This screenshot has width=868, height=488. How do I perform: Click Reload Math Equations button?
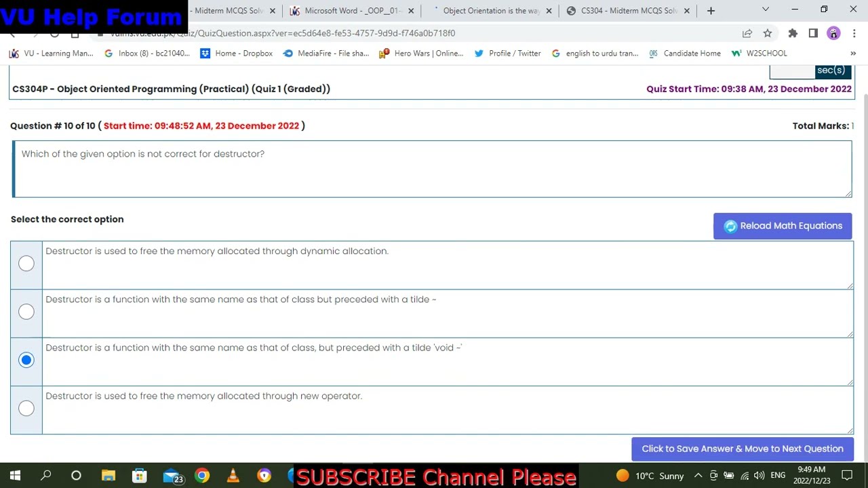click(x=783, y=226)
